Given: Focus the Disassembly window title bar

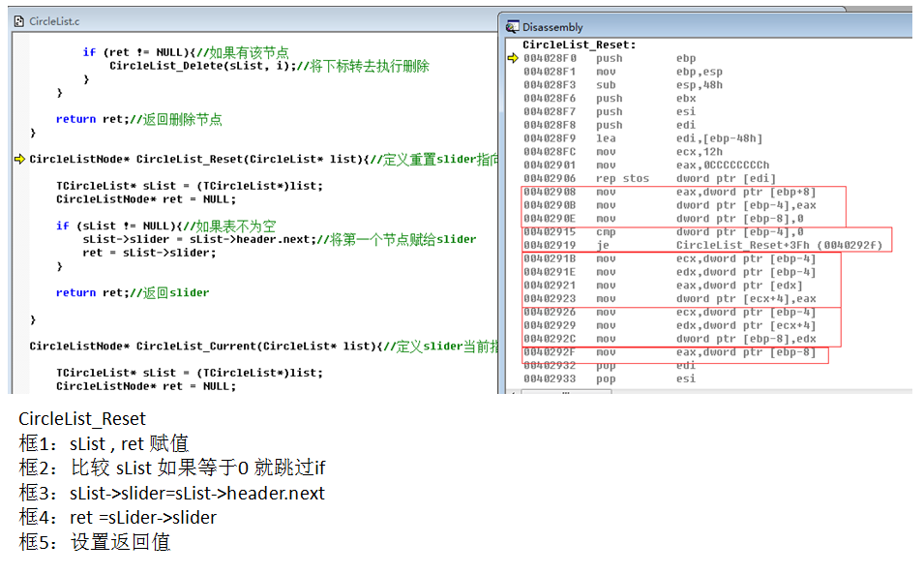Looking at the screenshot, I should [707, 27].
